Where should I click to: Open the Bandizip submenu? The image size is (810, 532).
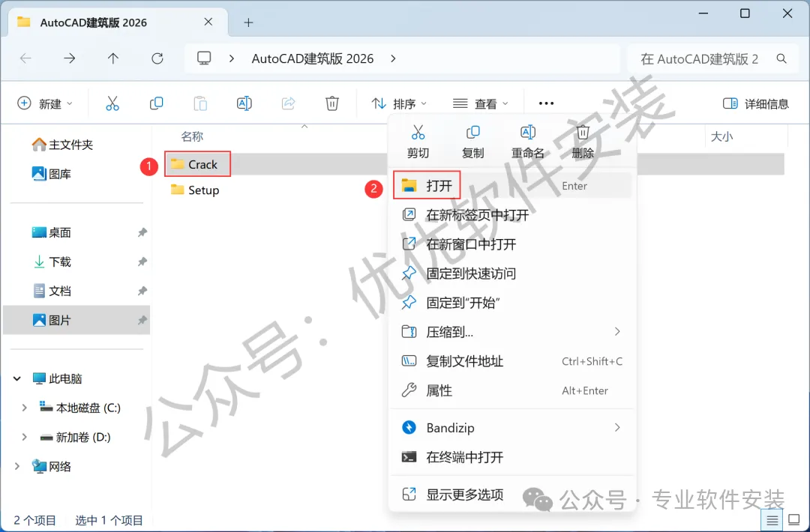[512, 428]
